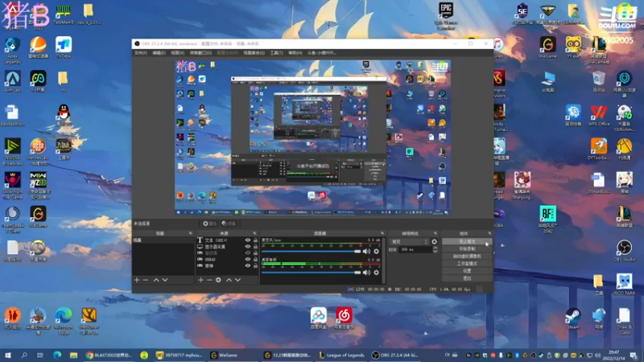Image resolution: width=644 pixels, height=362 pixels.
Task: Click 工作室模式 studio mode button
Action: click(x=467, y=264)
